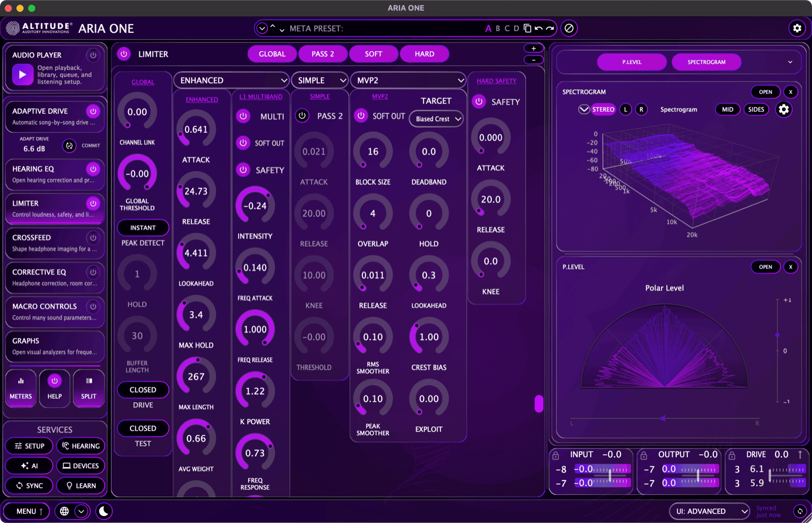
Task: Click the Limiter panel scrollbar handle
Action: (539, 404)
